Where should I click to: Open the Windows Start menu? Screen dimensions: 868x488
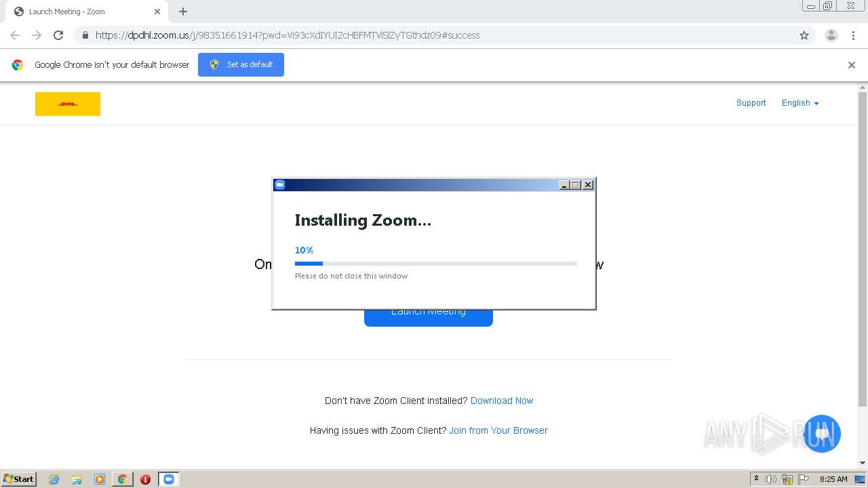click(19, 479)
